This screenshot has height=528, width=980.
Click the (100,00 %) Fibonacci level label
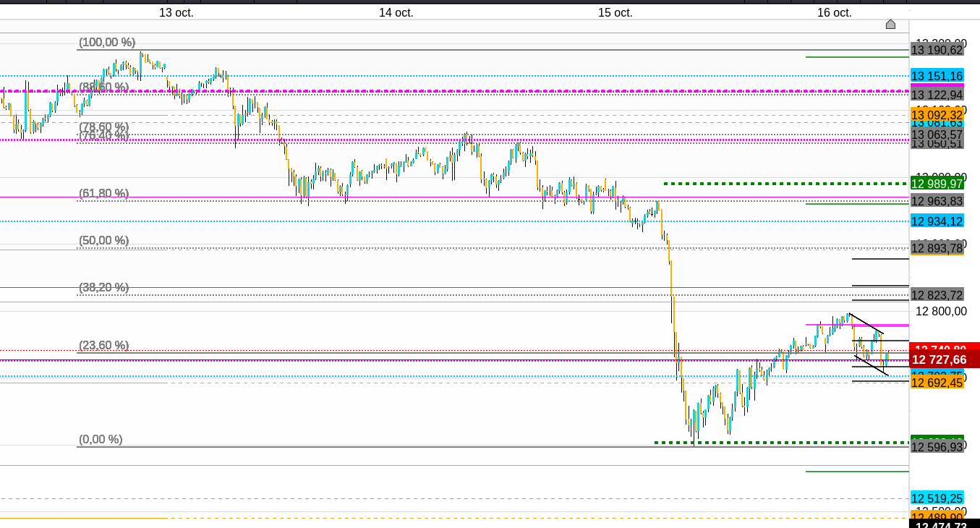pyautogui.click(x=107, y=43)
